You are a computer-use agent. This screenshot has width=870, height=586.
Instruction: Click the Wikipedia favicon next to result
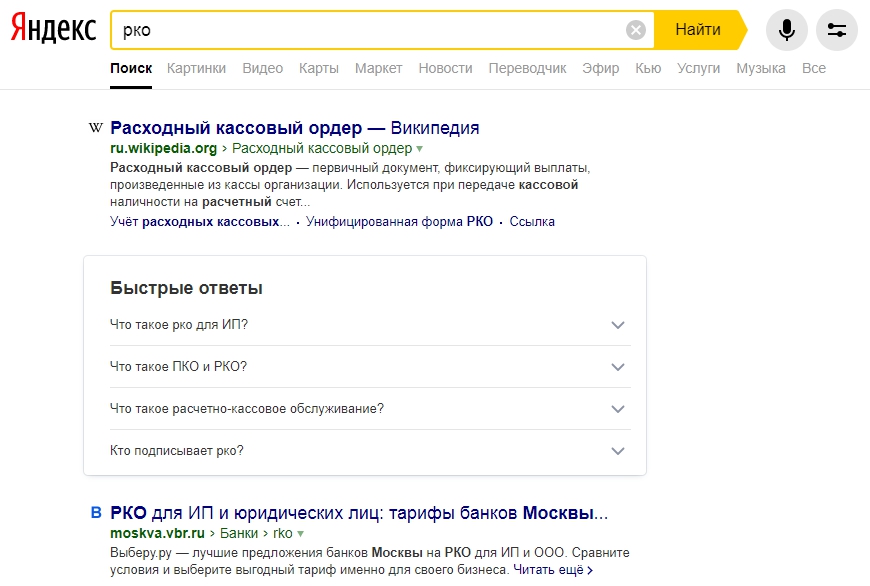(96, 128)
